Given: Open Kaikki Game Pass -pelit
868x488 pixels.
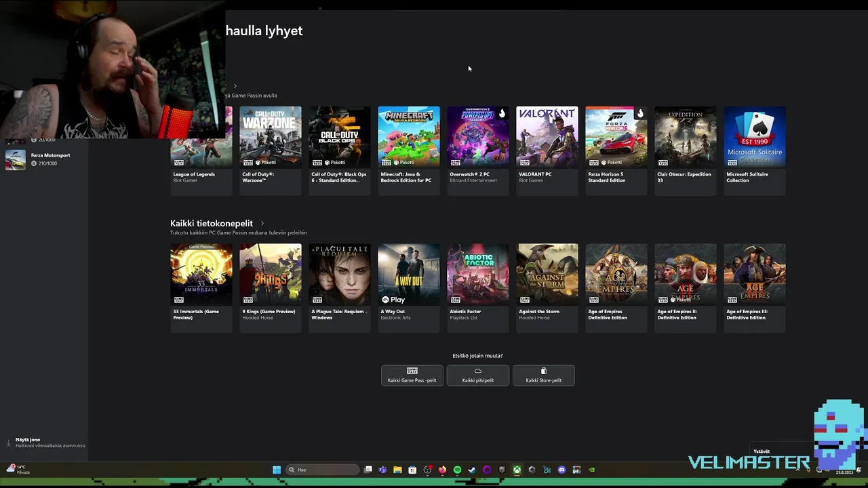Looking at the screenshot, I should point(412,375).
